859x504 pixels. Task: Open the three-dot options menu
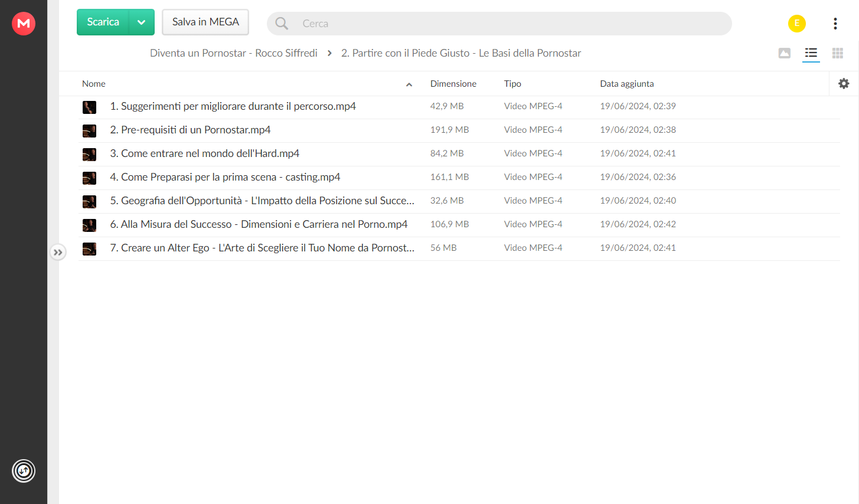pos(835,24)
